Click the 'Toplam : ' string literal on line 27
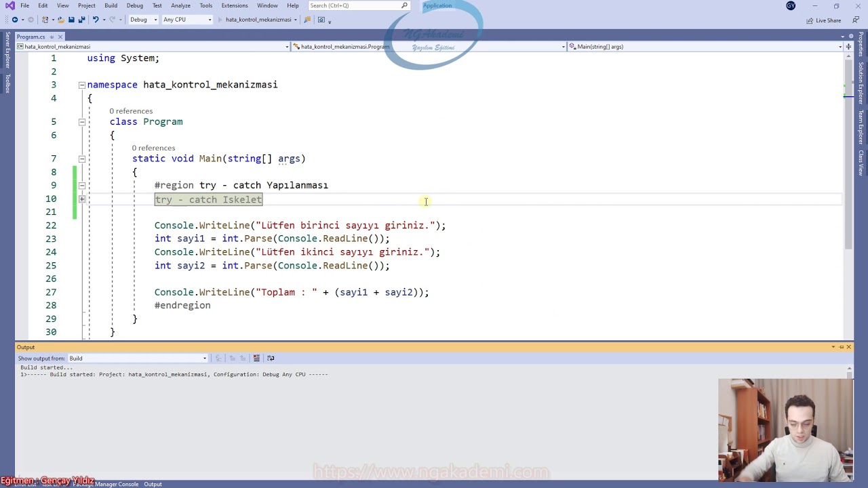The width and height of the screenshot is (868, 488). pyautogui.click(x=286, y=292)
